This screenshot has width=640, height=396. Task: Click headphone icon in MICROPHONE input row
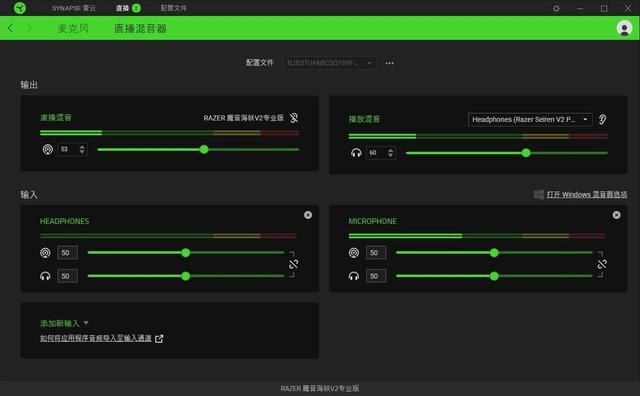[354, 276]
